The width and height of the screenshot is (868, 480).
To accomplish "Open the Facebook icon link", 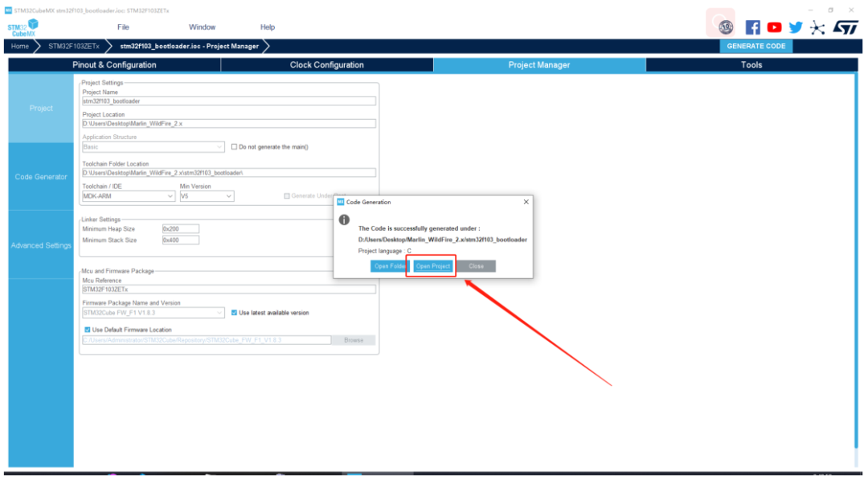I will (x=752, y=27).
